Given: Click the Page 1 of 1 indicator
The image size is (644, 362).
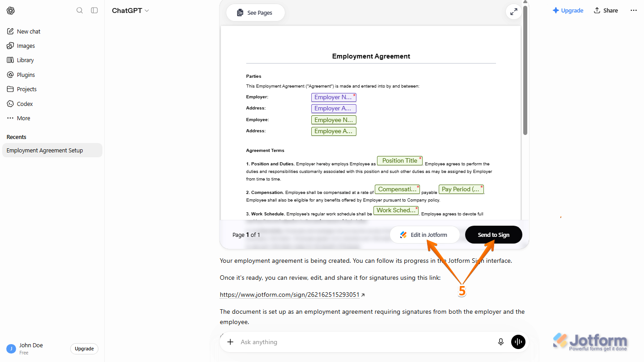Looking at the screenshot, I should pyautogui.click(x=246, y=235).
